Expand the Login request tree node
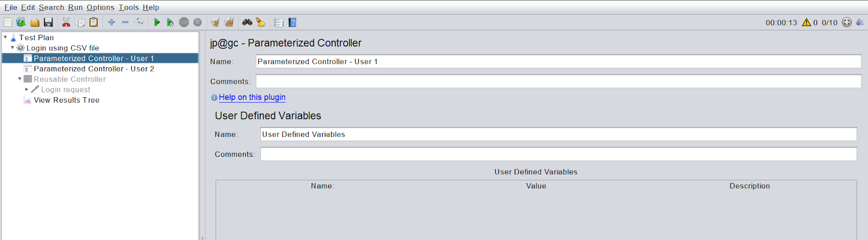Image resolution: width=868 pixels, height=240 pixels. 27,89
